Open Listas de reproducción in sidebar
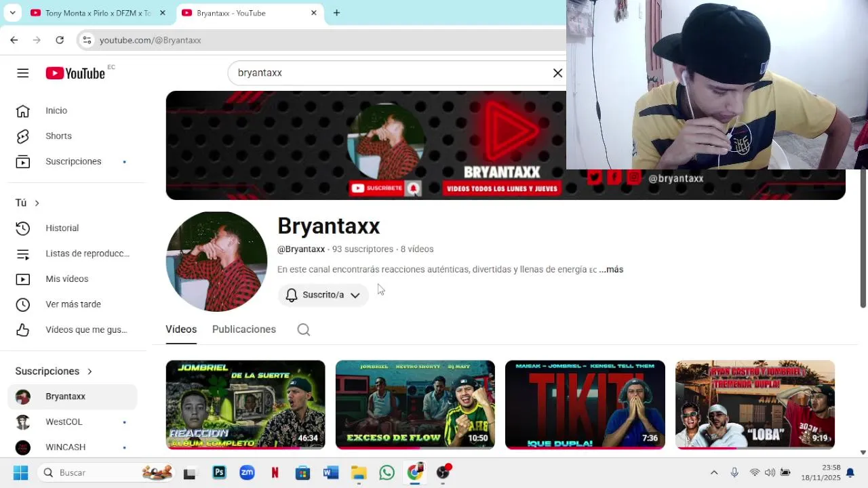The height and width of the screenshot is (488, 868). coord(73,253)
